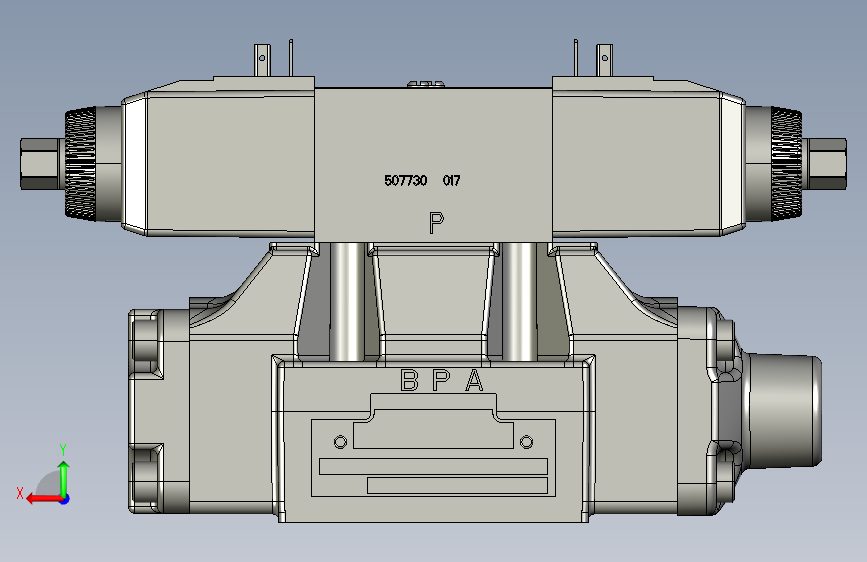Viewport: 867px width, 562px height.
Task: Select the long upper rectangle on the nameplate
Action: 434,466
